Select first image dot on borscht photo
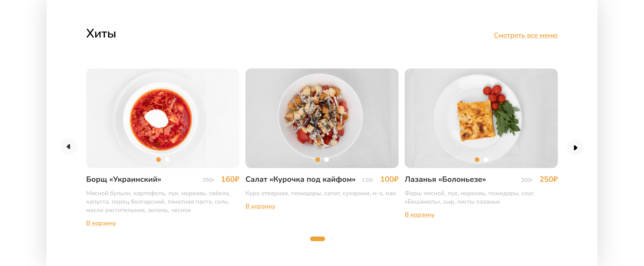Image resolution: width=644 pixels, height=266 pixels. [x=159, y=159]
